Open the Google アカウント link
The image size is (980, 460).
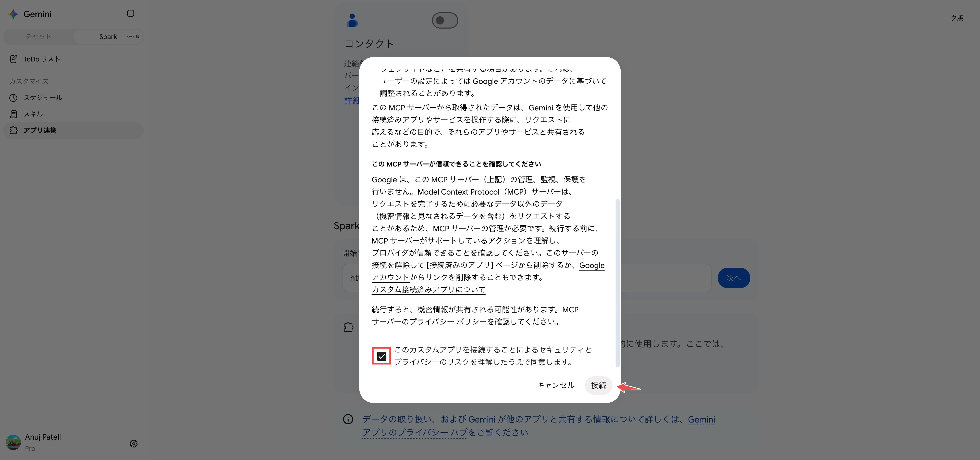coord(592,265)
